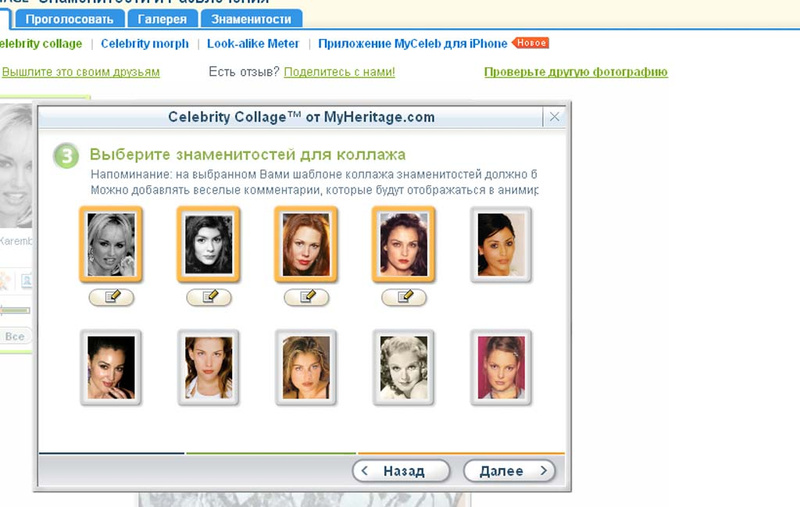The width and height of the screenshot is (800, 507).
Task: Click the Все button in the left panel
Action: (x=15, y=337)
